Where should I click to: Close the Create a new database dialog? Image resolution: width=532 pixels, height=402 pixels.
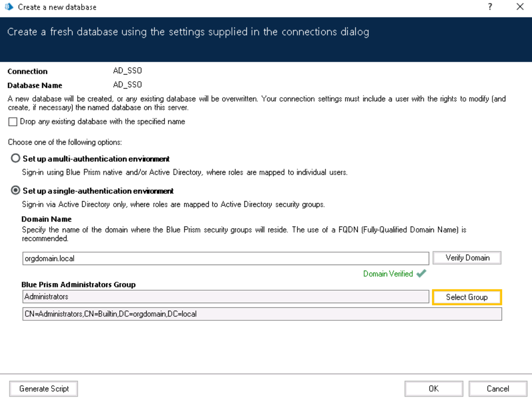click(520, 7)
